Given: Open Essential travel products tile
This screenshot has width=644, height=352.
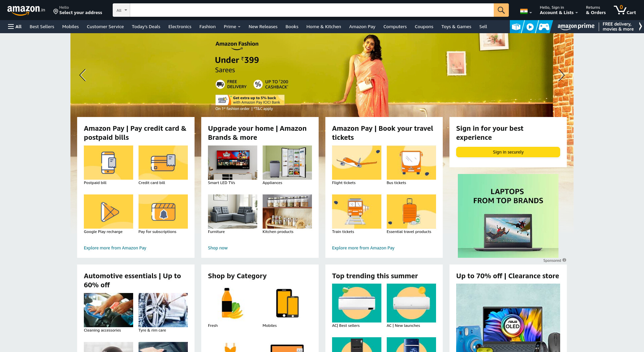Looking at the screenshot, I should tap(411, 212).
